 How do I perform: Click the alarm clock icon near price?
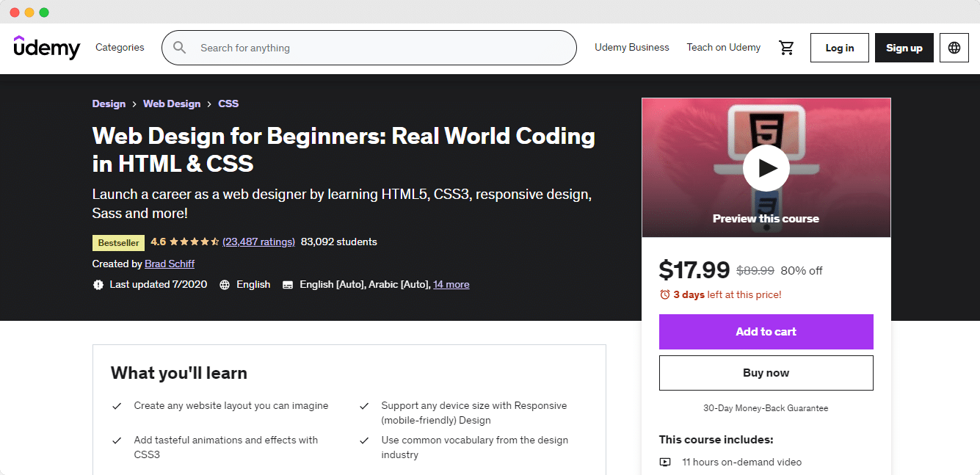point(664,294)
